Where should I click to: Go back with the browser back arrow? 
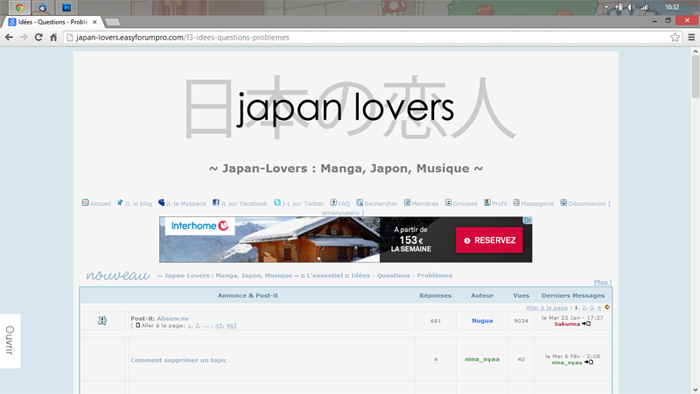click(9, 37)
